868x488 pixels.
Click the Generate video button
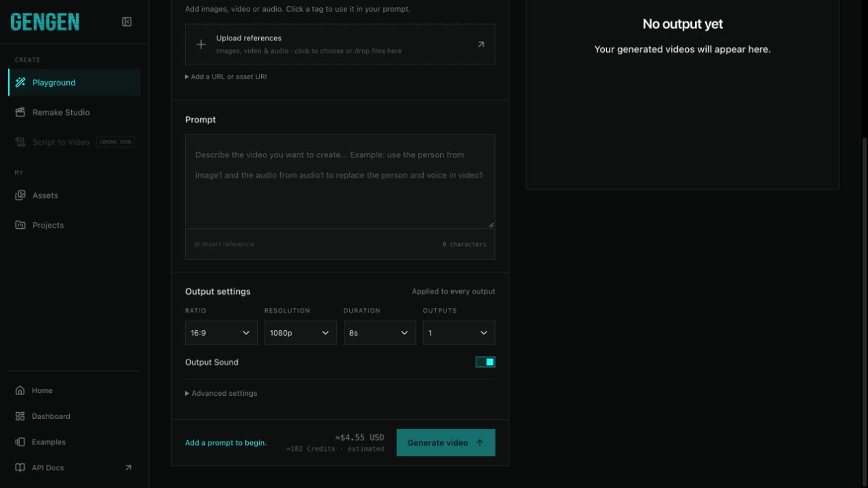coord(446,443)
